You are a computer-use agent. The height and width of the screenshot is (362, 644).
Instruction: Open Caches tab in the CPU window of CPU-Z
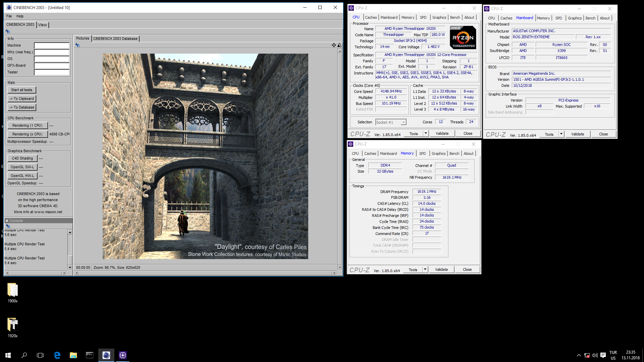click(x=371, y=17)
